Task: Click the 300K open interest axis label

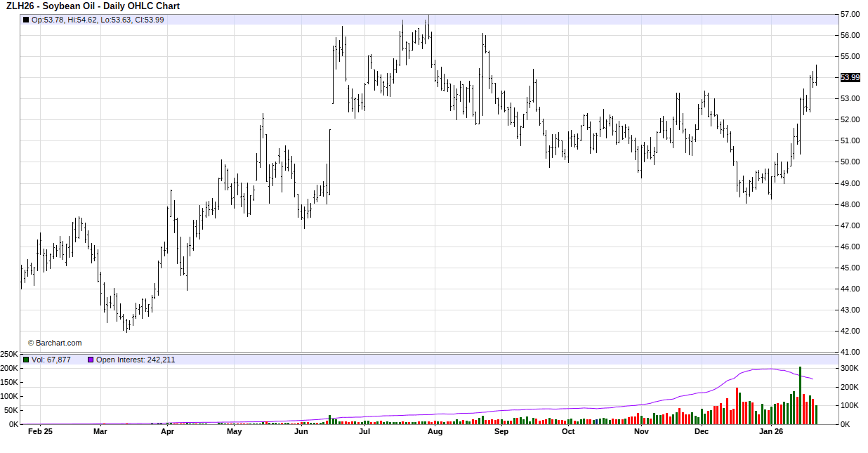Action: pyautogui.click(x=850, y=369)
